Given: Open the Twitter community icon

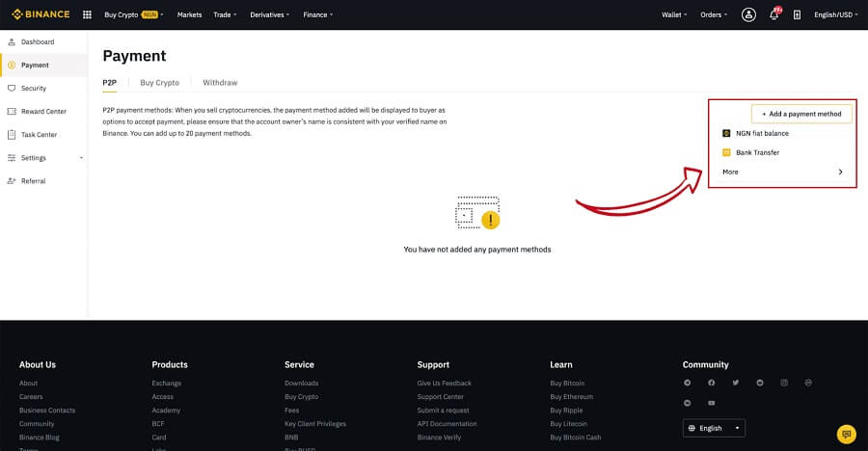Looking at the screenshot, I should (x=736, y=383).
